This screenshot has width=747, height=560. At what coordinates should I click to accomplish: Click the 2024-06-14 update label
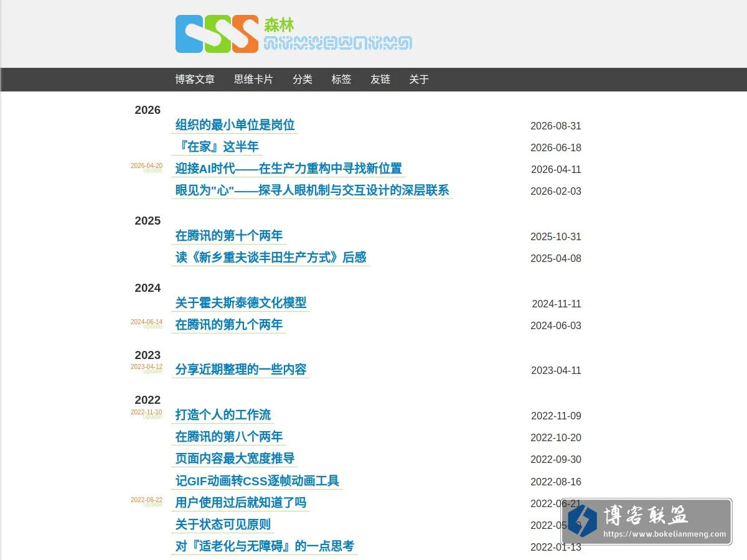pyautogui.click(x=146, y=323)
